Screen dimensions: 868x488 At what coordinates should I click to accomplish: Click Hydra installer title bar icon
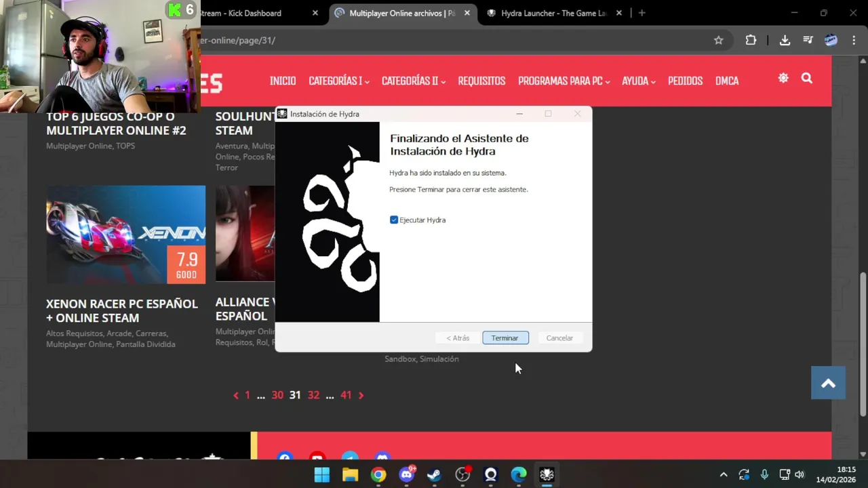pos(282,114)
